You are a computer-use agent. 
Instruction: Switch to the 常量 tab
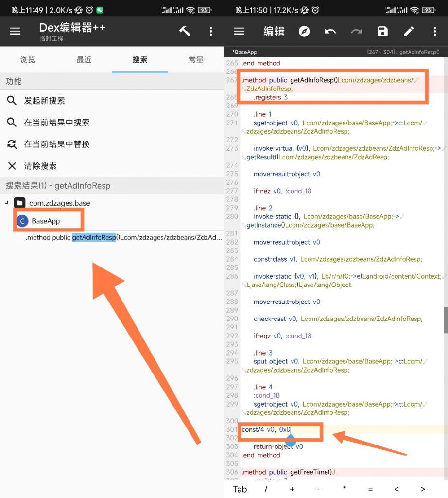(196, 60)
